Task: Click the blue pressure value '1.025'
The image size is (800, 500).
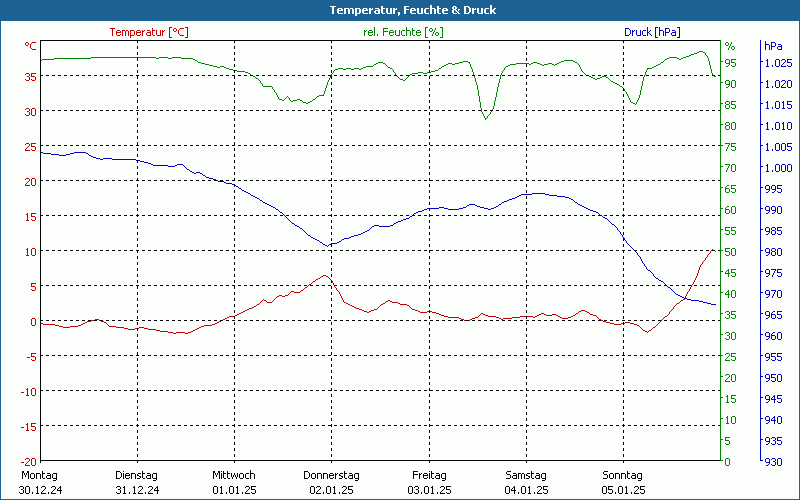Action: [779, 63]
